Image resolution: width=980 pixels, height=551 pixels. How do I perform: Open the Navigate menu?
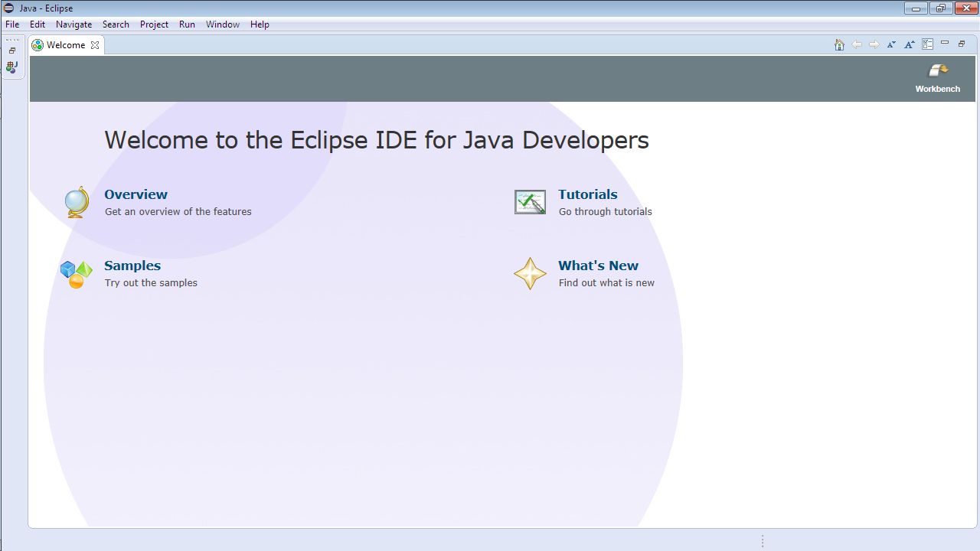[x=74, y=24]
